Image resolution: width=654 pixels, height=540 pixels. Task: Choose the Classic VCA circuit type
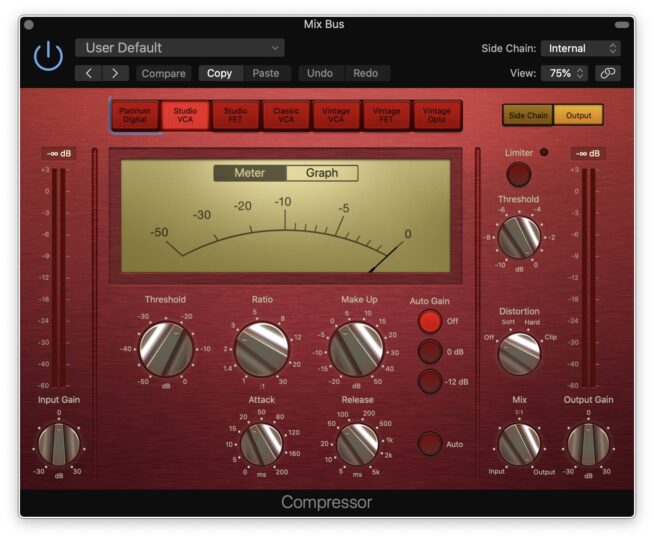[x=286, y=115]
